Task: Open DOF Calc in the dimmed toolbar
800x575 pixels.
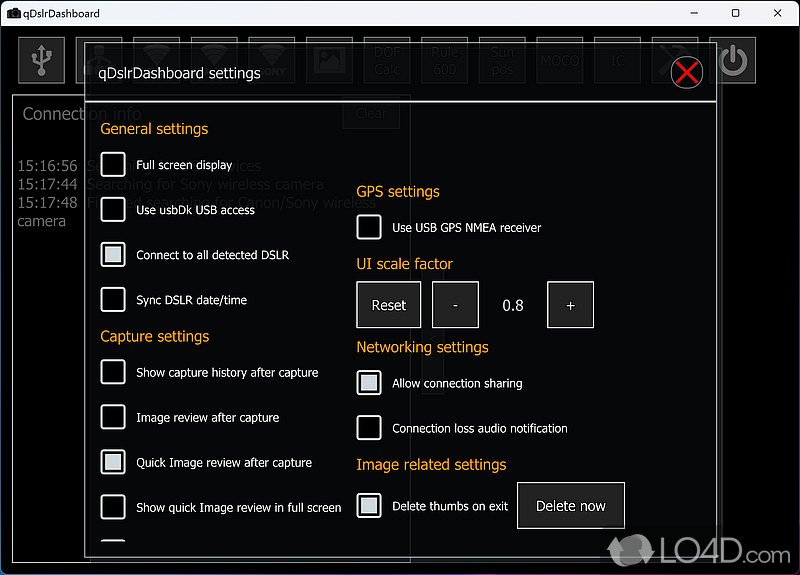Action: click(x=387, y=60)
